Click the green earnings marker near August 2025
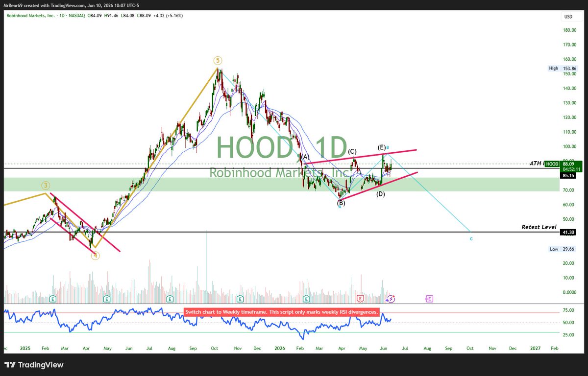The image size is (588, 376). click(170, 298)
